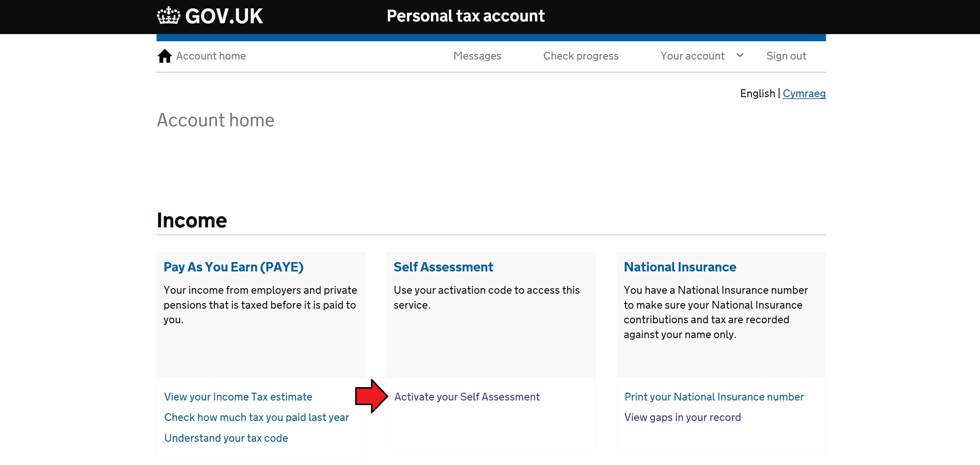Switch language to Cymraeg
The height and width of the screenshot is (465, 980).
804,94
